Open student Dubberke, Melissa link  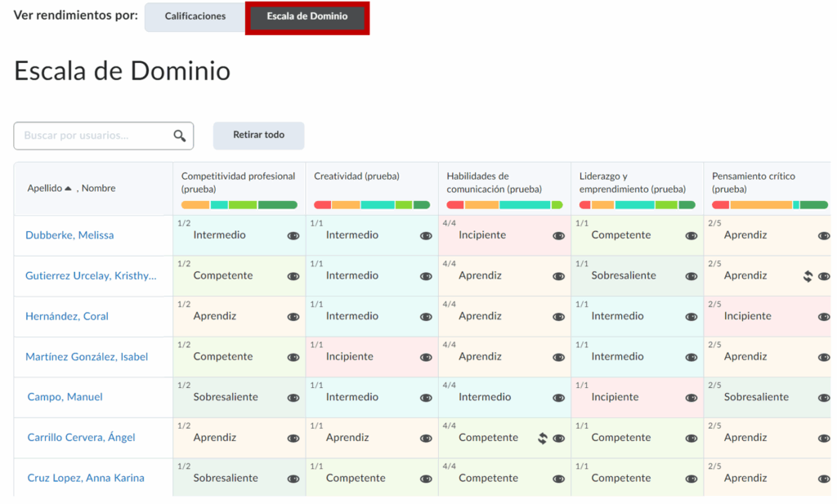[x=69, y=235]
